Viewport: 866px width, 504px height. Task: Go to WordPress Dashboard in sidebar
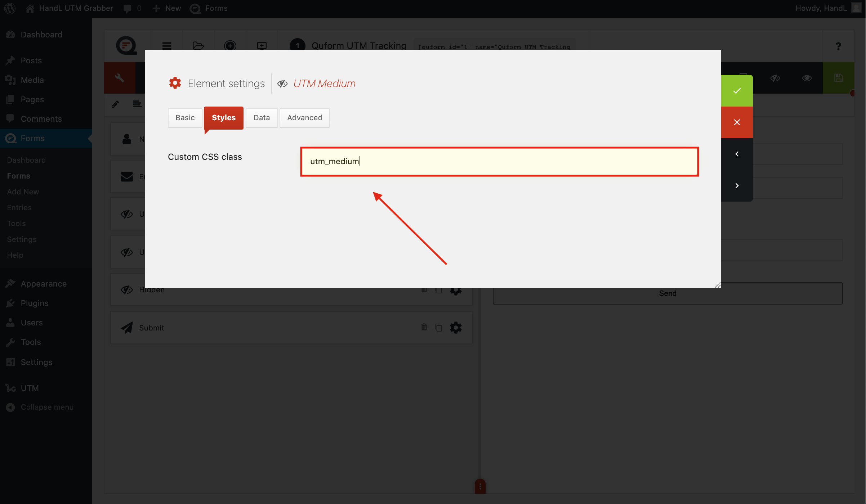(46, 35)
